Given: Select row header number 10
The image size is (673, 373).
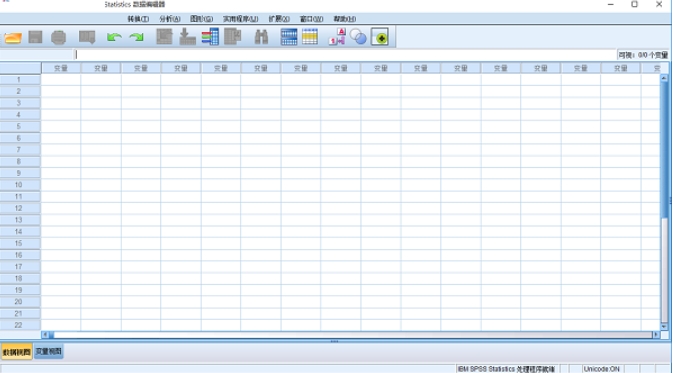Looking at the screenshot, I should click(18, 185).
